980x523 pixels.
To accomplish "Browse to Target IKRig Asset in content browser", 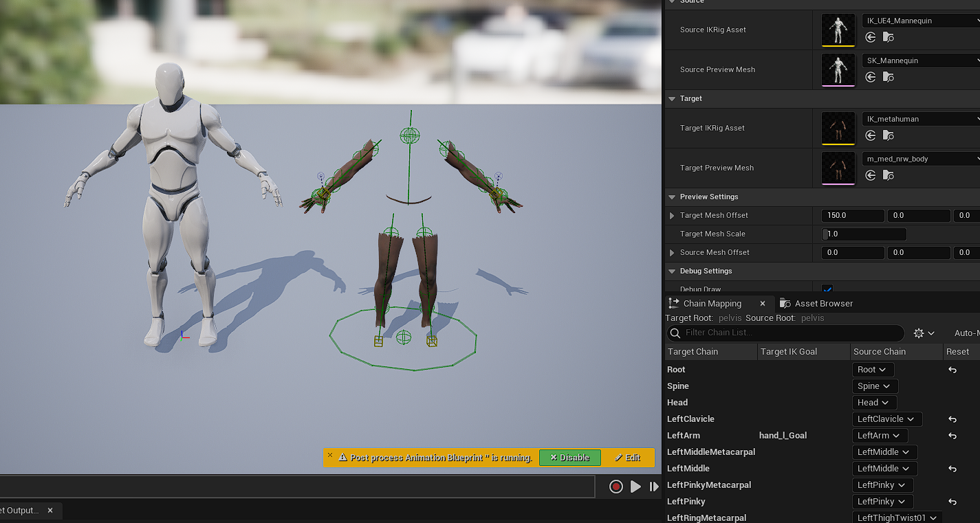I will coord(889,135).
